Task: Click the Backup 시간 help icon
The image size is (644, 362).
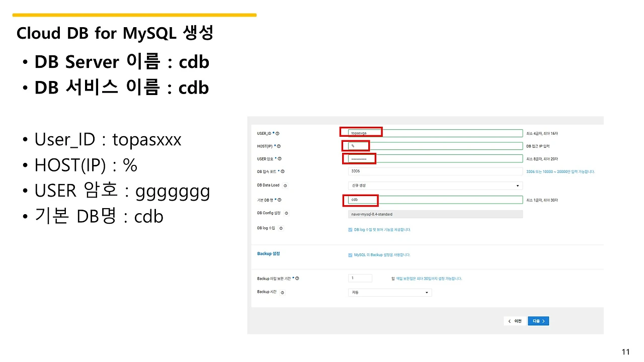Action: point(282,292)
